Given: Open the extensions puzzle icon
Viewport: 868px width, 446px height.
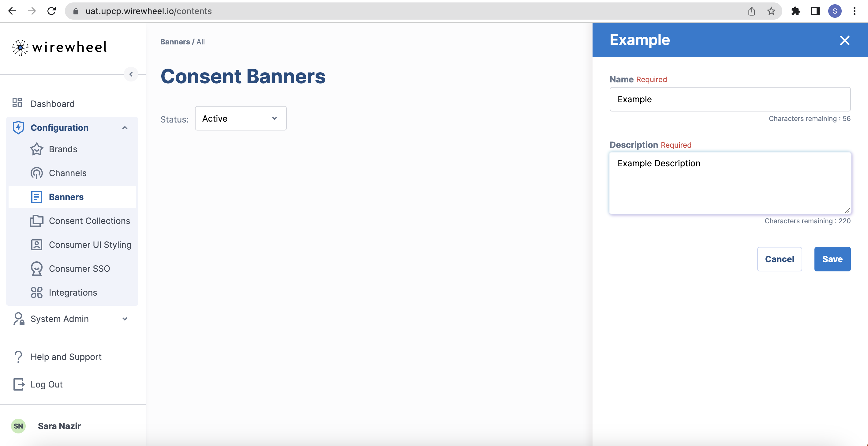Looking at the screenshot, I should 795,11.
